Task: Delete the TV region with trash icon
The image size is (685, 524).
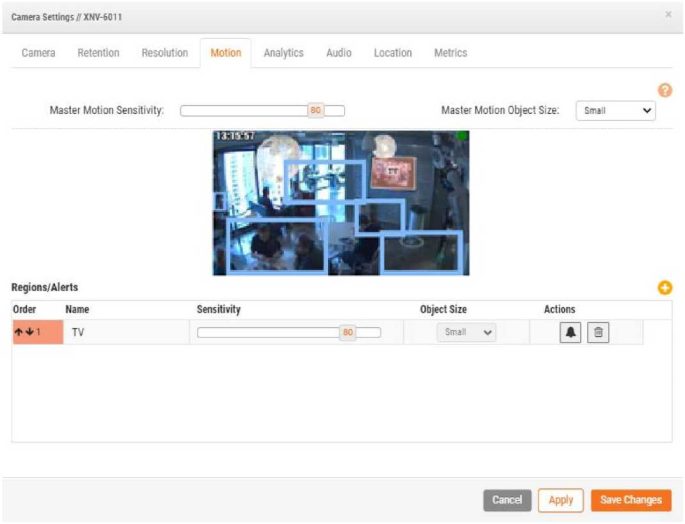Action: [x=597, y=333]
